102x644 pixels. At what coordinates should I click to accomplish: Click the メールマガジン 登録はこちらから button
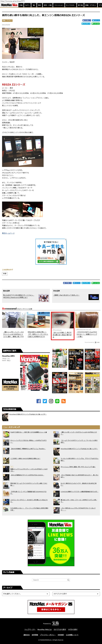pyautogui.click(x=51, y=609)
